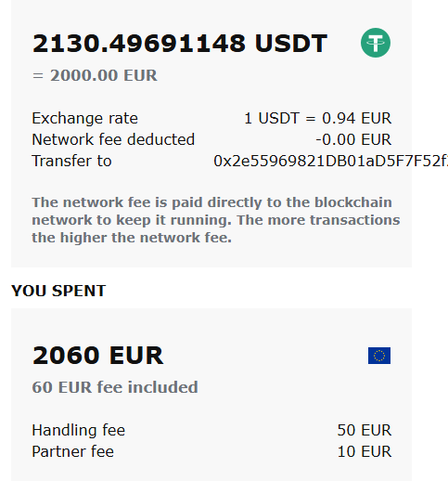Click the 0x2e55969821DB wallet address
Screen dimensions: 448x481
330,161
